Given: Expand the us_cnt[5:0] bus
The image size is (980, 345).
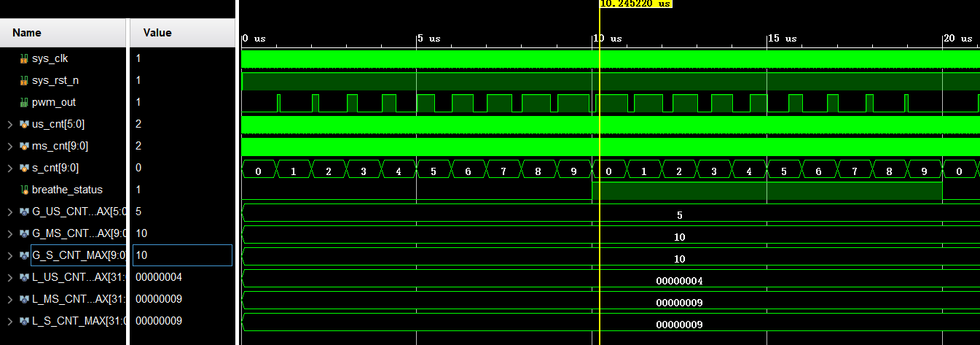Looking at the screenshot, I should (9, 125).
